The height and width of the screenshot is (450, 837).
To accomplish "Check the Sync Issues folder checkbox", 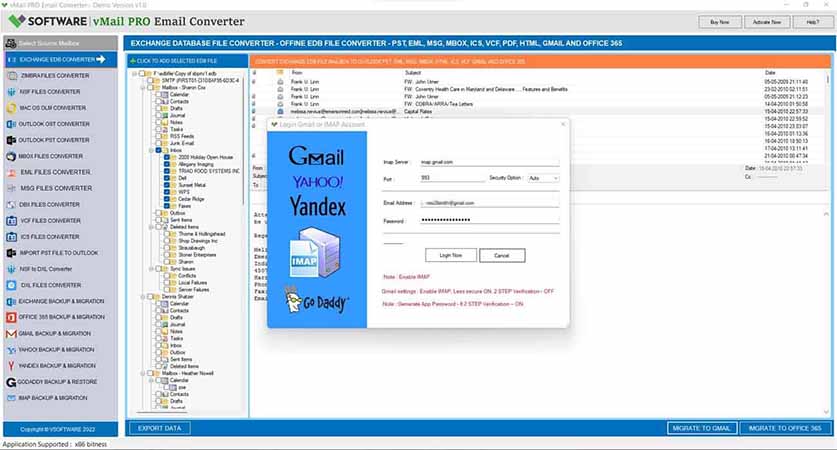I will (x=159, y=269).
